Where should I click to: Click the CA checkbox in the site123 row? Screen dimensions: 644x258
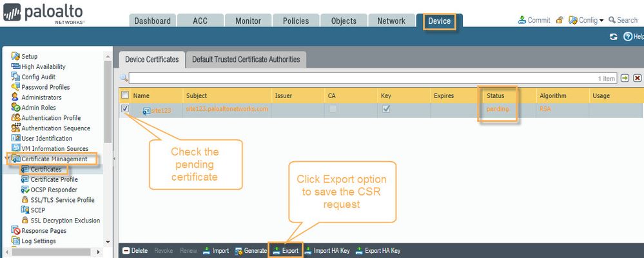(333, 109)
